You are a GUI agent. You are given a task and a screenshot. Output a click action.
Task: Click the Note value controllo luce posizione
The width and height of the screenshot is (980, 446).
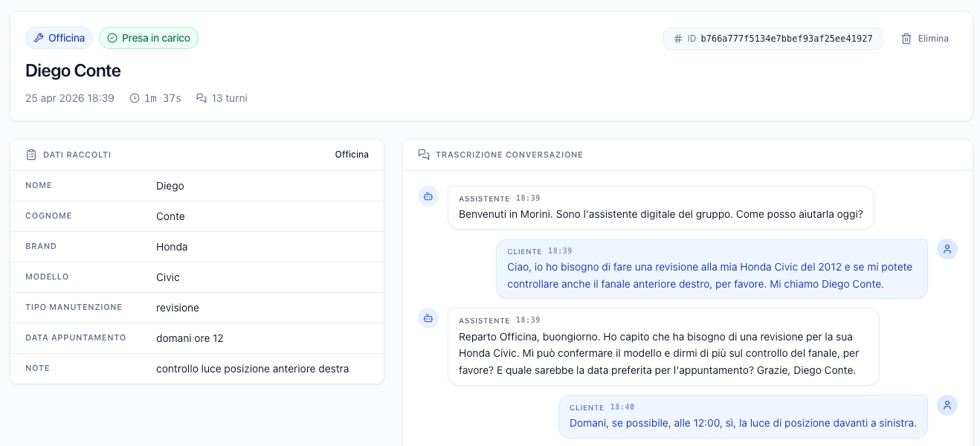[x=252, y=369]
